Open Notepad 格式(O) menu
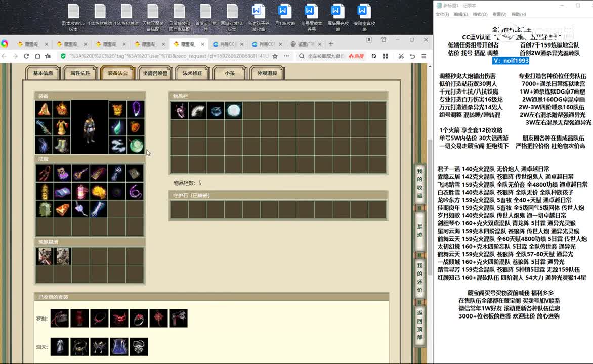The height and width of the screenshot is (364, 593). pos(480,14)
